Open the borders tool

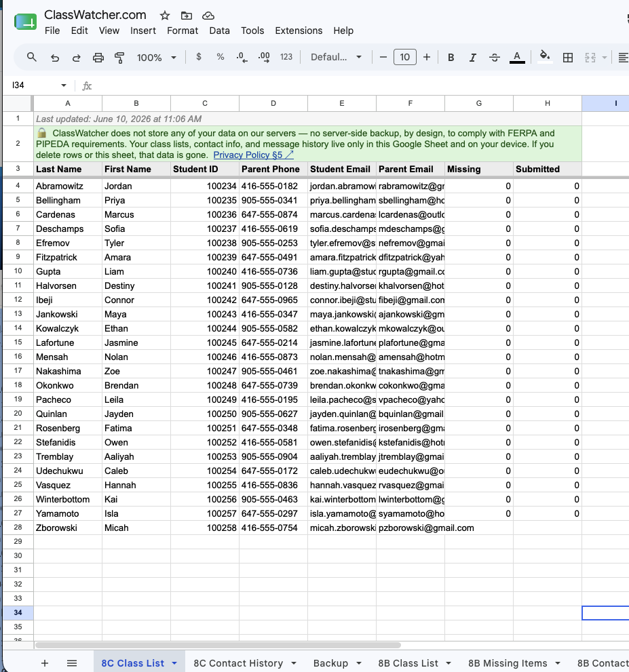[568, 58]
